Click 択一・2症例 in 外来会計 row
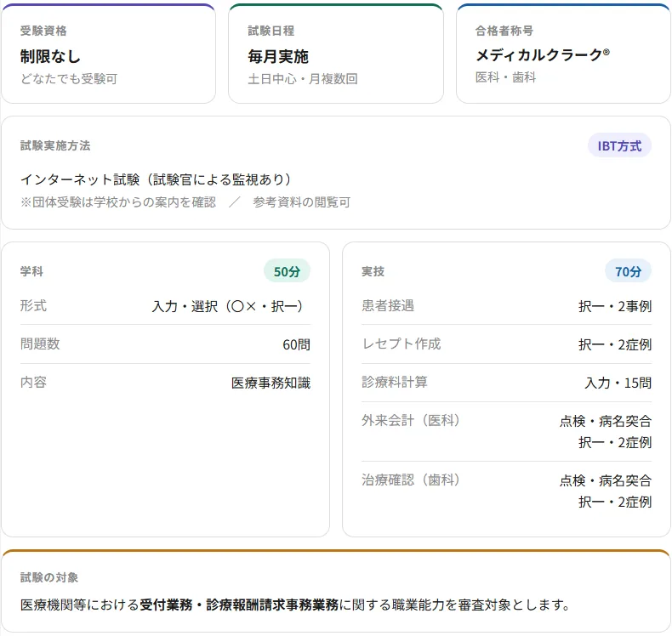 [614, 442]
